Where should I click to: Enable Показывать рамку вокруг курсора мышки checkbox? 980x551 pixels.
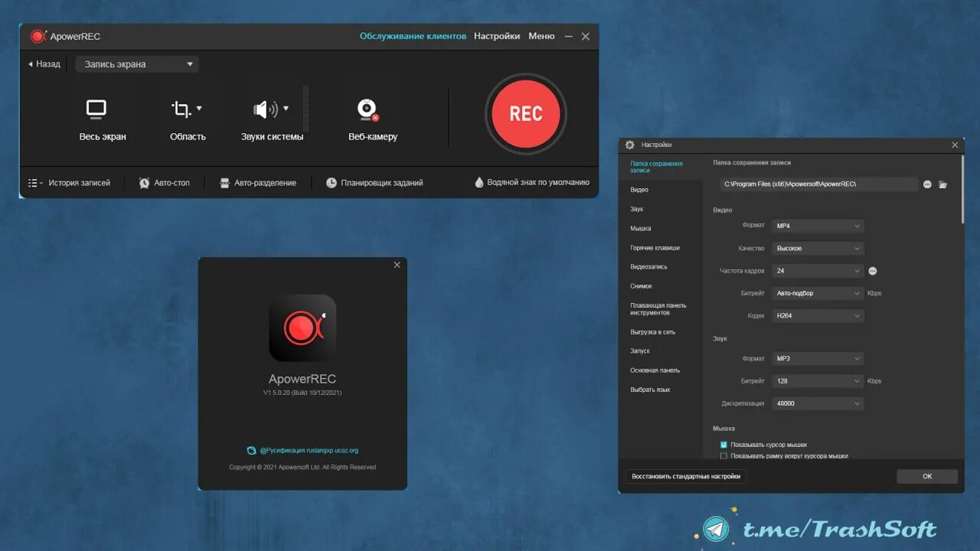(724, 456)
